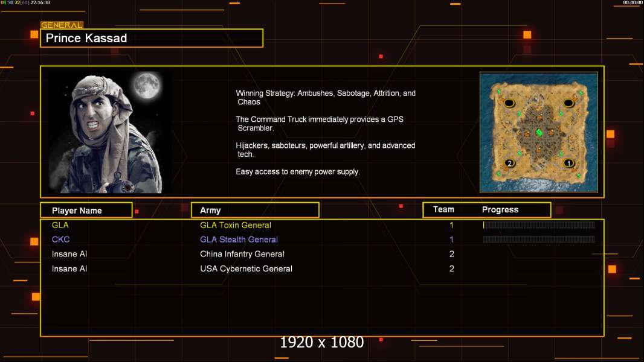Click the green supply marker at map center
Image resolution: width=644 pixels, height=362 pixels.
[x=539, y=132]
